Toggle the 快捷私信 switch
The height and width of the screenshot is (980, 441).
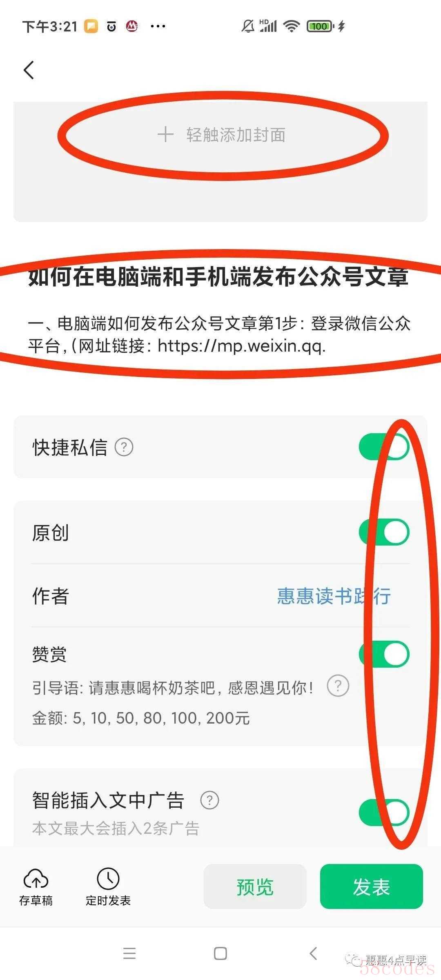pyautogui.click(x=384, y=447)
